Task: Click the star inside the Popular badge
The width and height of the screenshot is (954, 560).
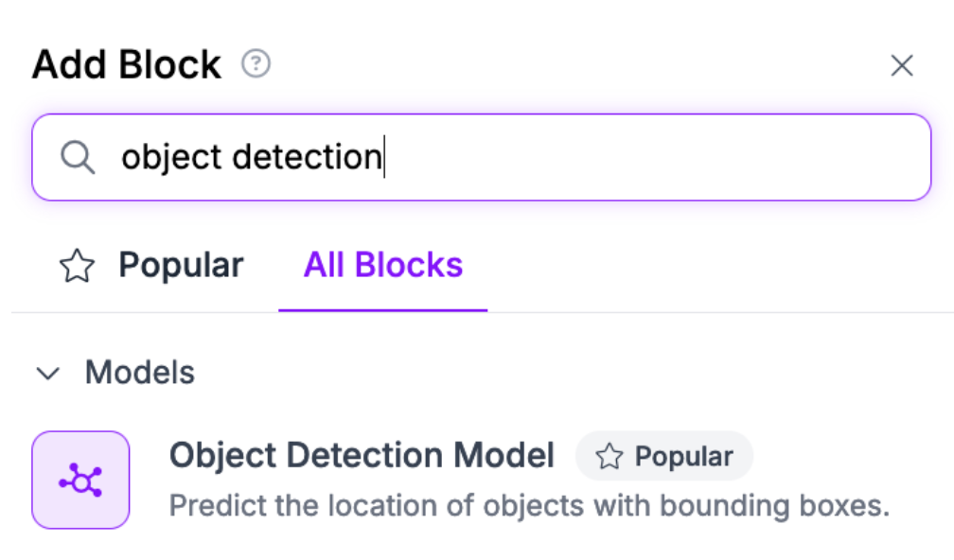Action: (609, 457)
